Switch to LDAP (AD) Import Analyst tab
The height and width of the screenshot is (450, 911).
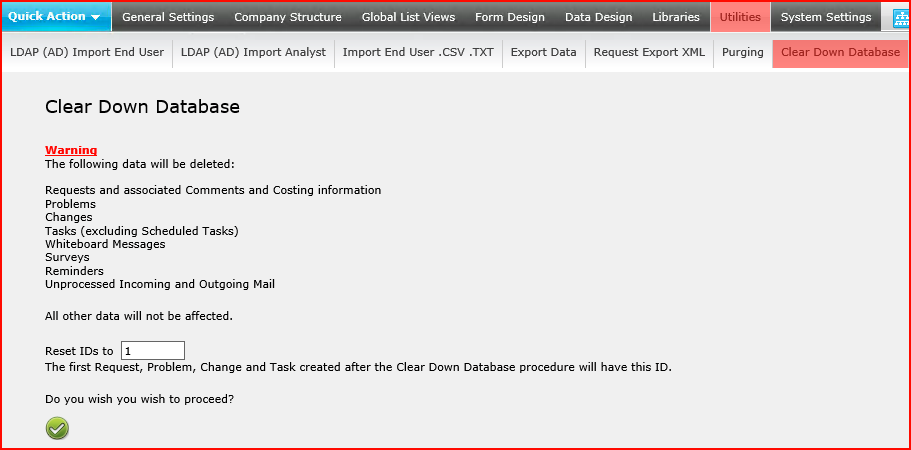tap(253, 52)
